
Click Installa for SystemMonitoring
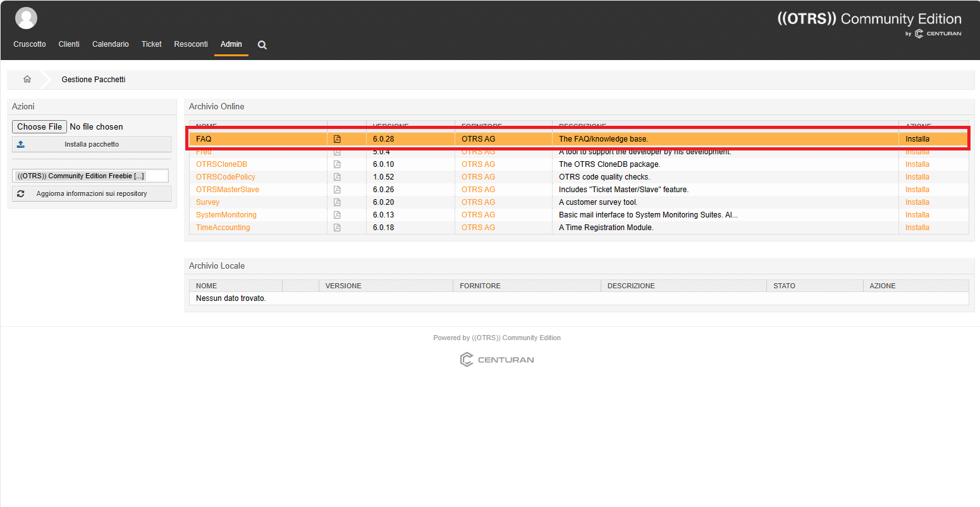tap(917, 215)
